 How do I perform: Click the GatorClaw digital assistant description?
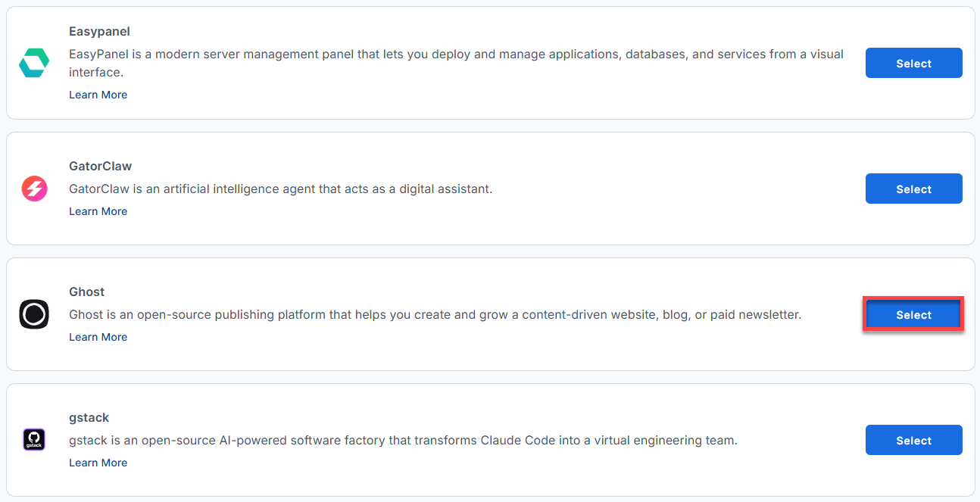click(280, 189)
